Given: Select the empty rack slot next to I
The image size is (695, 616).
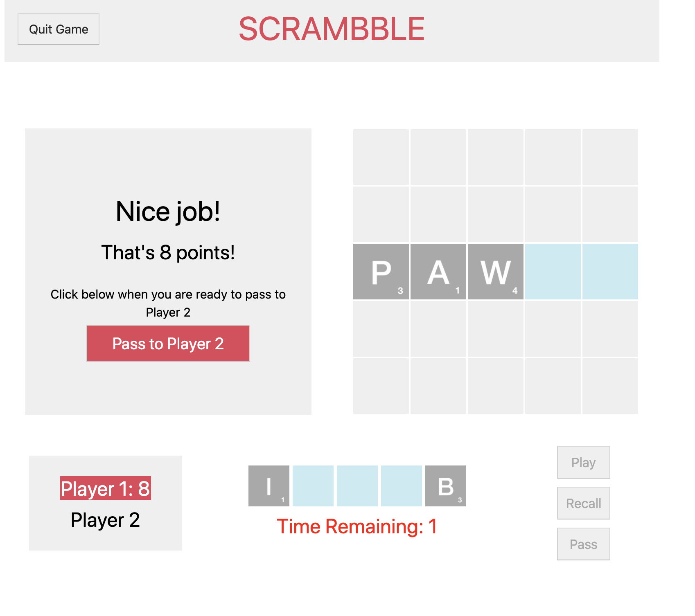Looking at the screenshot, I should point(313,486).
